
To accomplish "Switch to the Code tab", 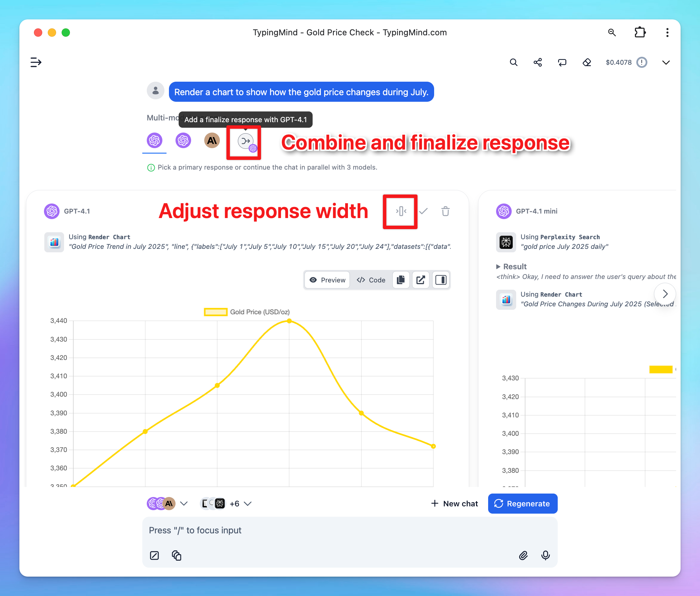I will [371, 280].
